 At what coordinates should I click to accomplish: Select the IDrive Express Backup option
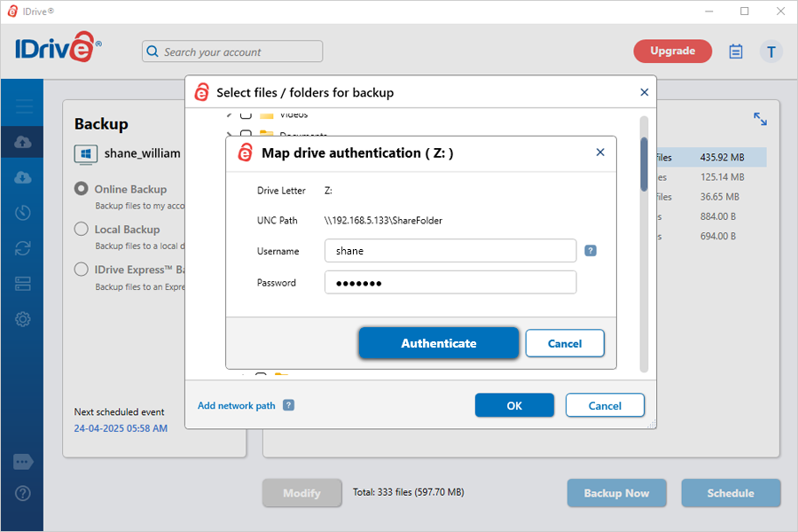click(x=82, y=270)
